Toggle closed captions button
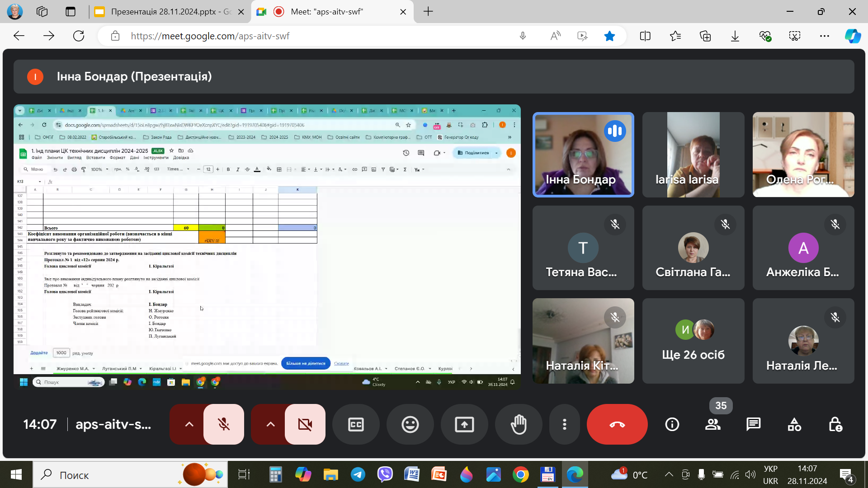Screen dimensions: 868x488 [x=356, y=424]
